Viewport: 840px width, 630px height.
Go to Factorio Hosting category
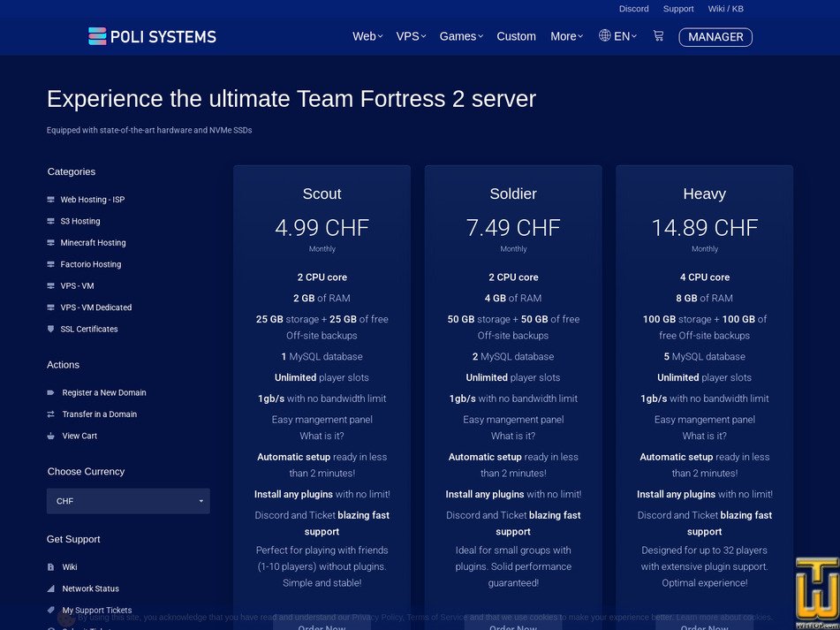click(x=90, y=264)
